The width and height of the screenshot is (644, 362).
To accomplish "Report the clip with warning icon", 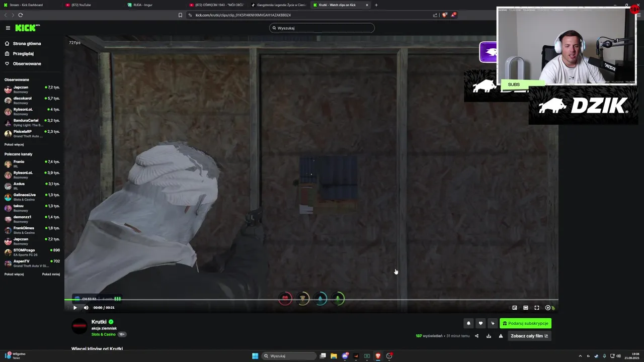I will point(501,336).
